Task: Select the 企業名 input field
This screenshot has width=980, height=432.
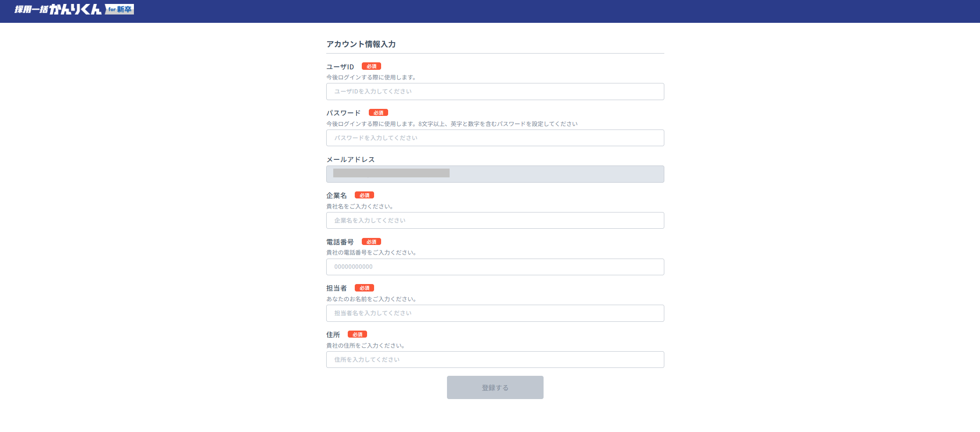Action: click(494, 220)
